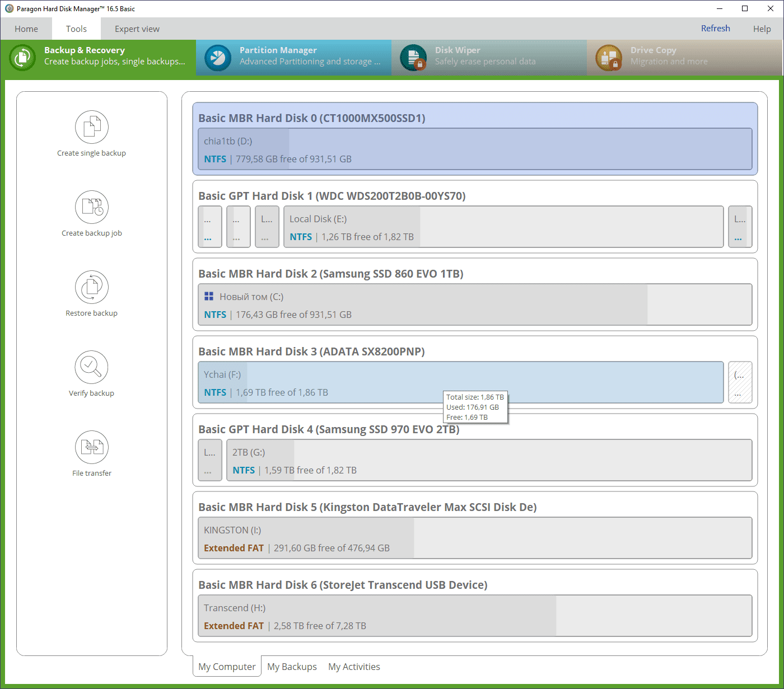Select the 2TB (G:) partition

tap(489, 460)
